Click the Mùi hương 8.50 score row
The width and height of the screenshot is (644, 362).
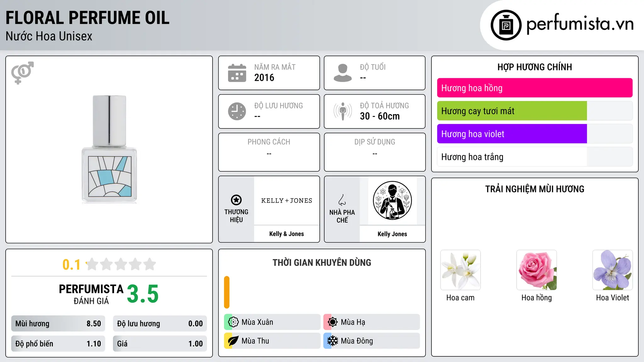pyautogui.click(x=58, y=324)
